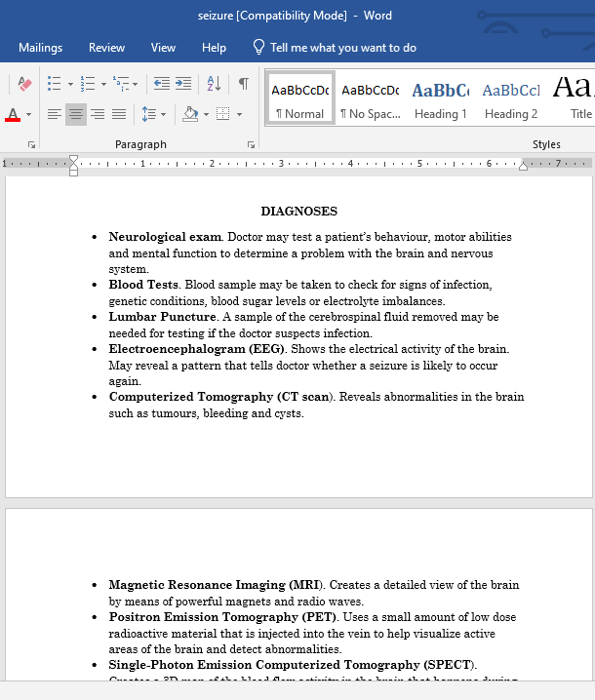Align text right
Viewport: 595px width, 700px height.
[98, 114]
